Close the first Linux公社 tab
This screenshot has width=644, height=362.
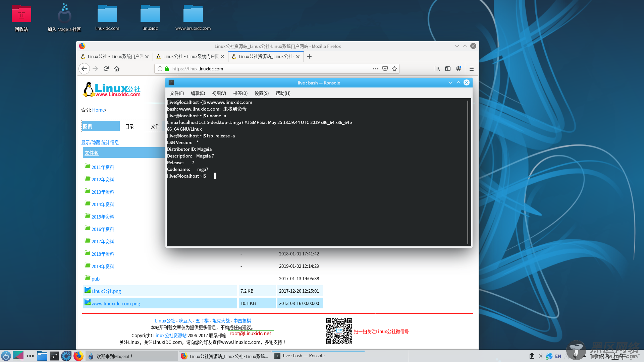tap(147, 57)
